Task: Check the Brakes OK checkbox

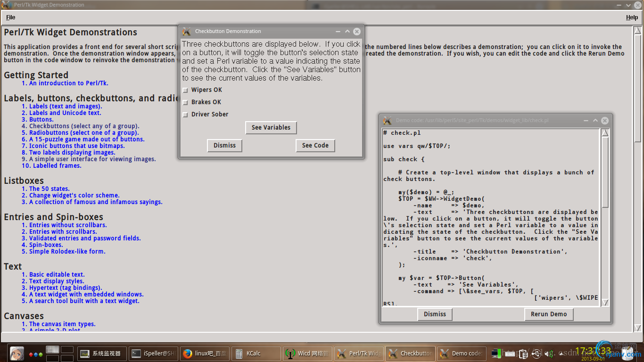Action: click(185, 102)
